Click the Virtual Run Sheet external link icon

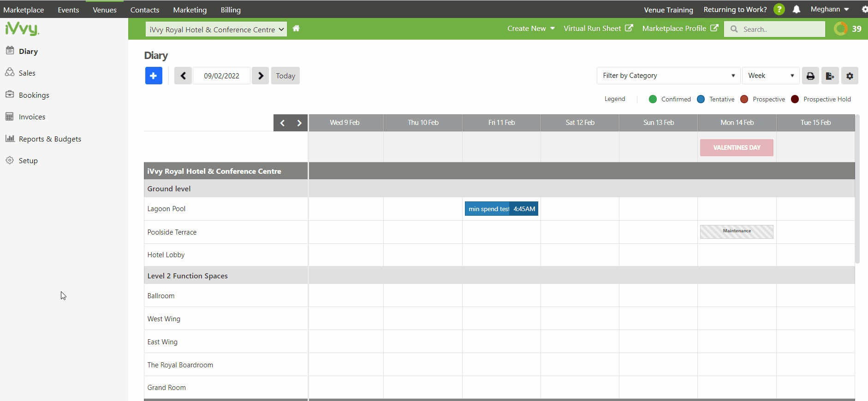629,28
